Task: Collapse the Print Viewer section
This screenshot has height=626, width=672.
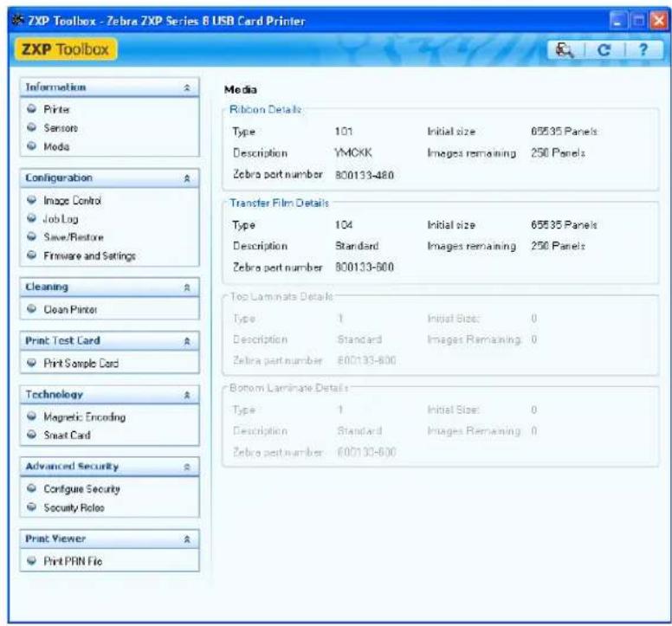Action: [187, 539]
